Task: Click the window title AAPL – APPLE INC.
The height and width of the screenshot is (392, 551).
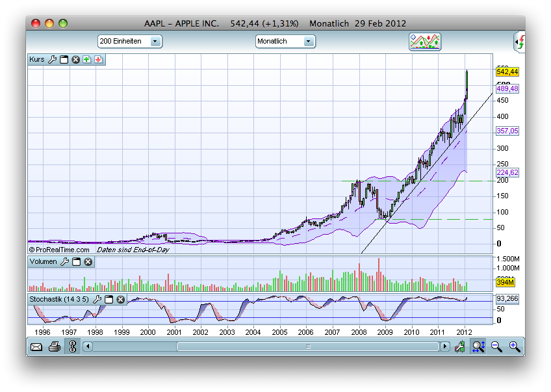Action: pyautogui.click(x=181, y=23)
